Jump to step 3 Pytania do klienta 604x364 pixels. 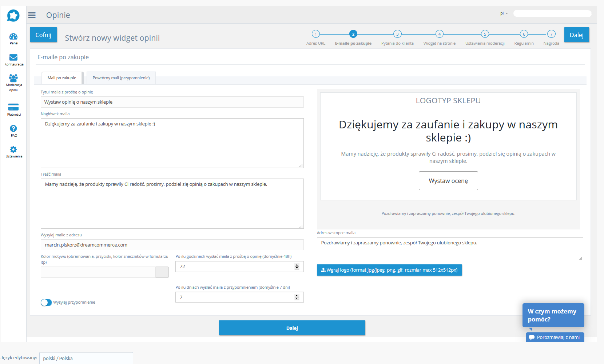397,34
